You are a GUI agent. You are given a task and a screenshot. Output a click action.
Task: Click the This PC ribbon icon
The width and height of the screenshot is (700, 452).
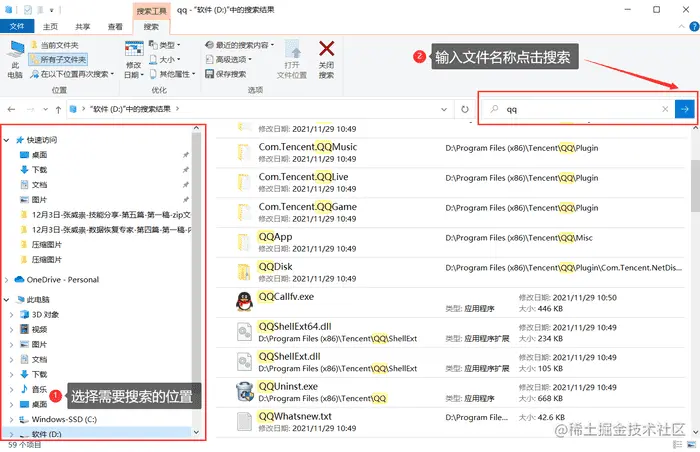click(15, 60)
